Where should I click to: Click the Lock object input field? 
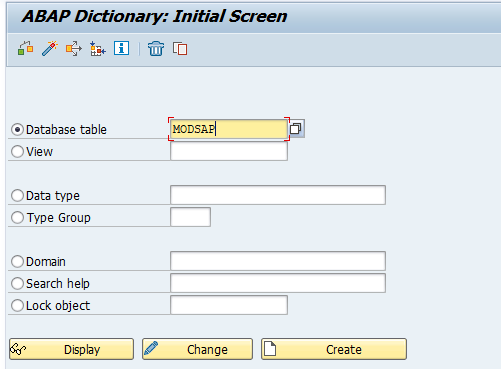(229, 305)
